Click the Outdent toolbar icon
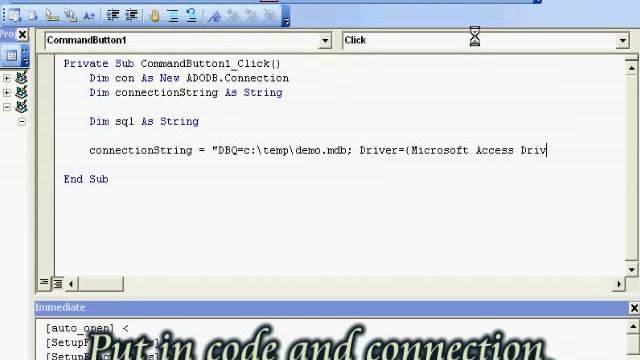Viewport: 640px width, 360px height. coord(131,16)
